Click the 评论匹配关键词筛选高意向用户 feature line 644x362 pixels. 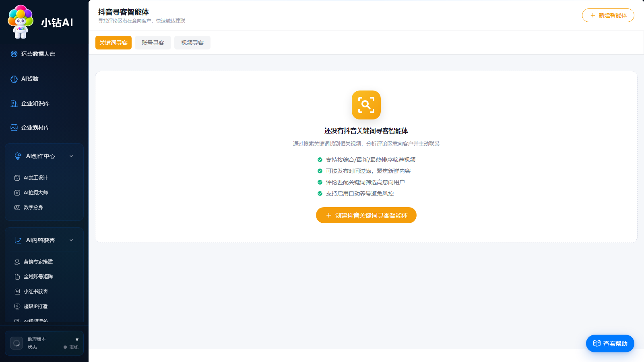coord(365,182)
